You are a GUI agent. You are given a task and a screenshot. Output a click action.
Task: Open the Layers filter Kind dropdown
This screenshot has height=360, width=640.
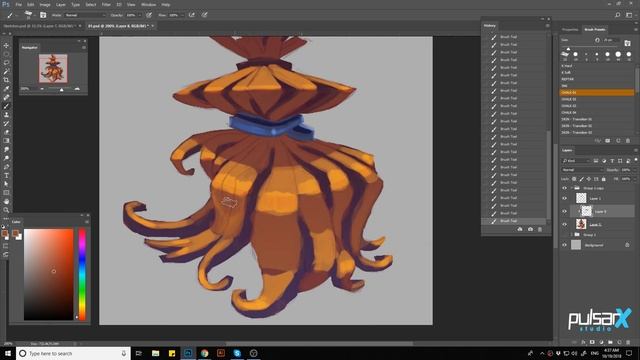(576, 161)
